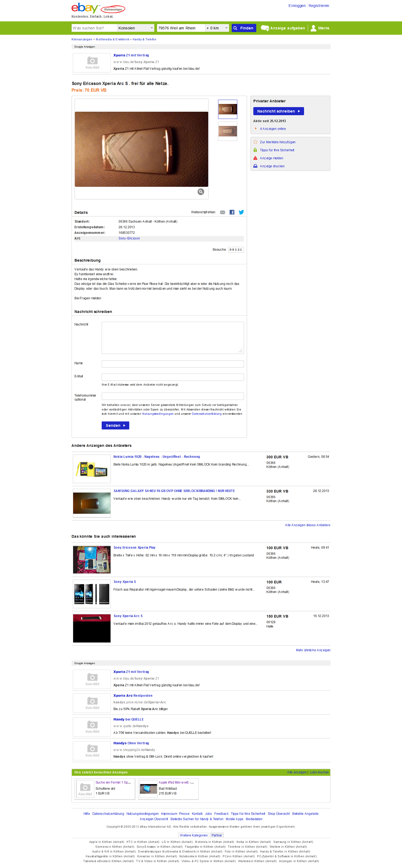Image resolution: width=402 pixels, height=868 pixels.
Task: Open 'Xperia Arc Restposten' ad
Action: tap(133, 696)
